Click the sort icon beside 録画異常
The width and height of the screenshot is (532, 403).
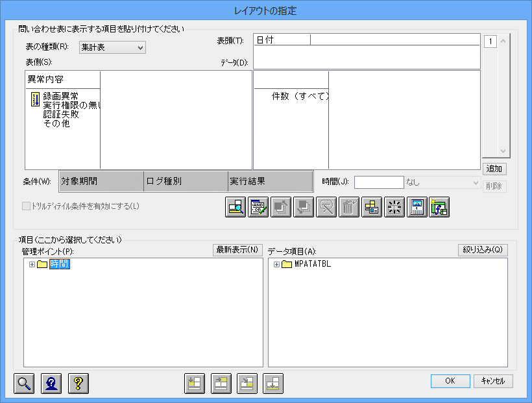tap(35, 99)
